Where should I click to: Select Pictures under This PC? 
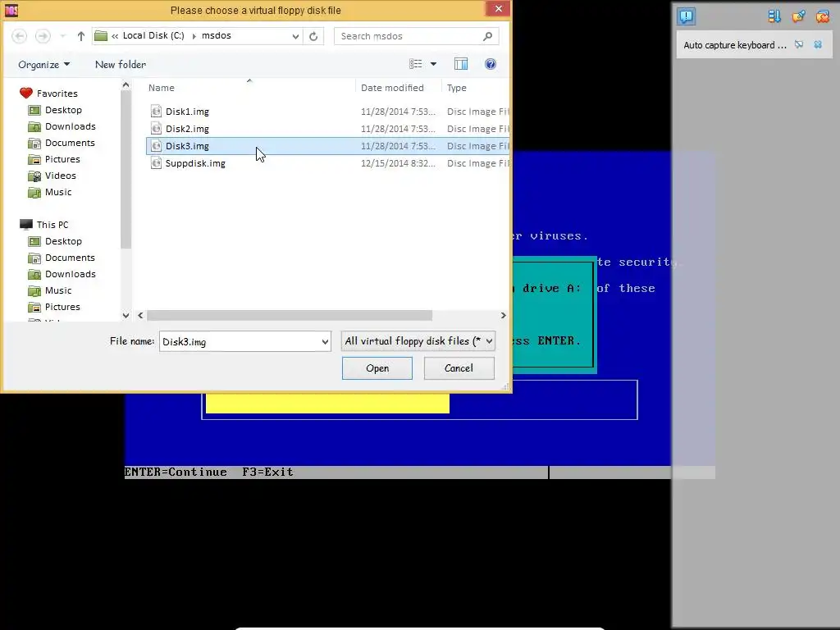(x=62, y=307)
